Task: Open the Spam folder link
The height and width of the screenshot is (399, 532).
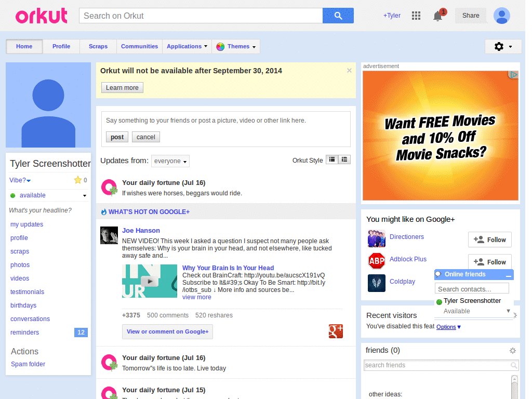Action: click(x=28, y=364)
